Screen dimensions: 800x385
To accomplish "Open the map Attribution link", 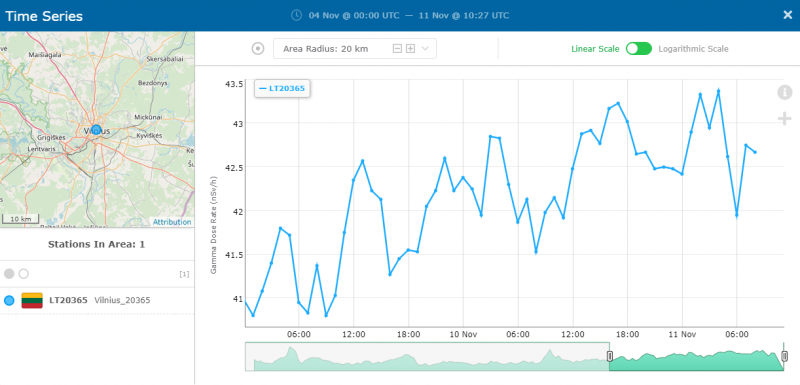I will point(172,222).
